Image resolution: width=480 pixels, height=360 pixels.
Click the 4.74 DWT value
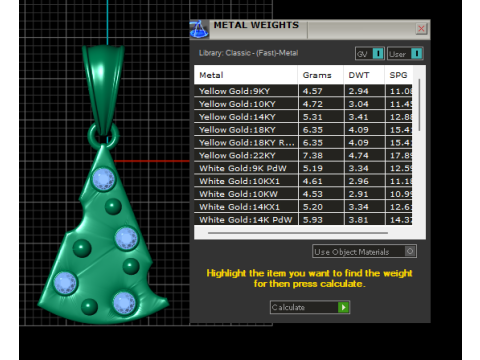(358, 155)
